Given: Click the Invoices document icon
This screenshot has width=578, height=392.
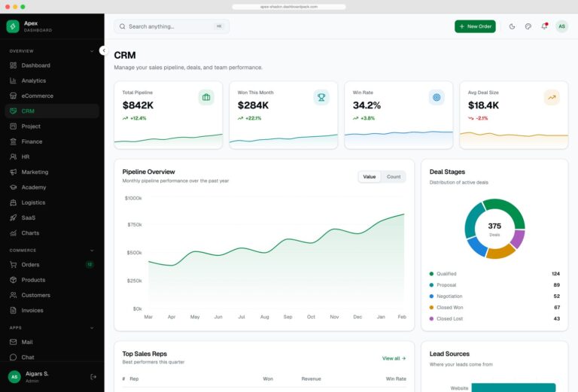Looking at the screenshot, I should pyautogui.click(x=14, y=310).
